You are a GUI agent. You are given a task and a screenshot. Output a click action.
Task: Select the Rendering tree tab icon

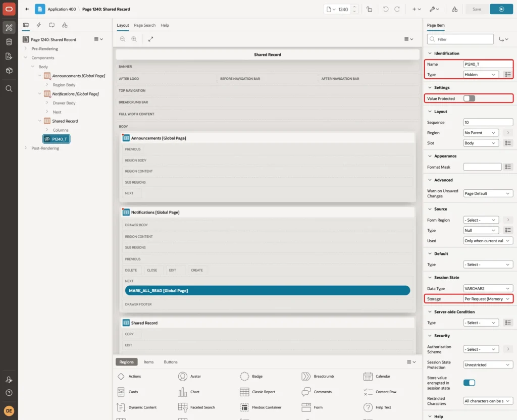pos(26,25)
